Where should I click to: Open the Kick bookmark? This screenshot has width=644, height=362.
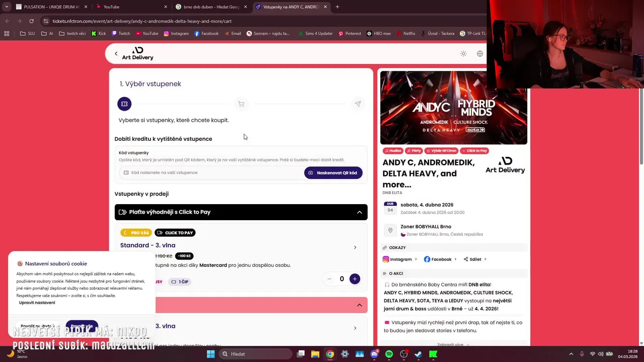[99, 34]
